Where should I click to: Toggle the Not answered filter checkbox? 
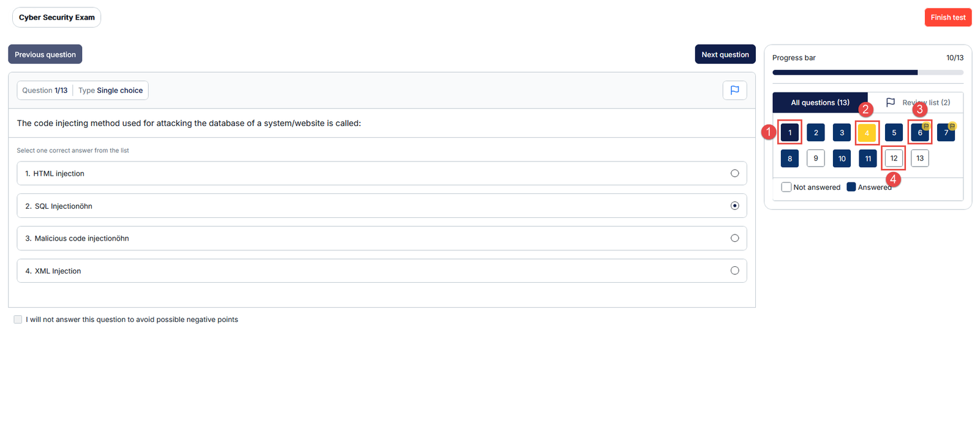pyautogui.click(x=786, y=187)
